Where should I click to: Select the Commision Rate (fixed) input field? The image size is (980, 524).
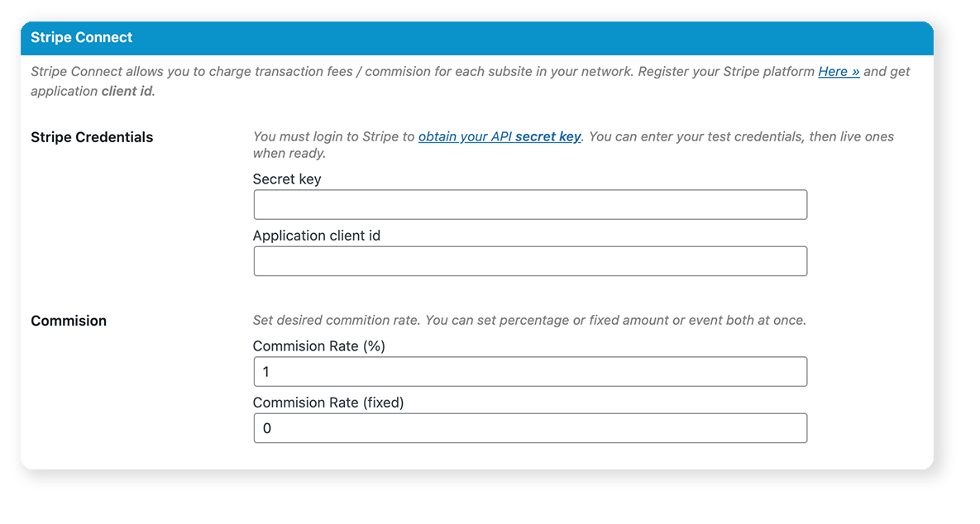[x=529, y=428]
